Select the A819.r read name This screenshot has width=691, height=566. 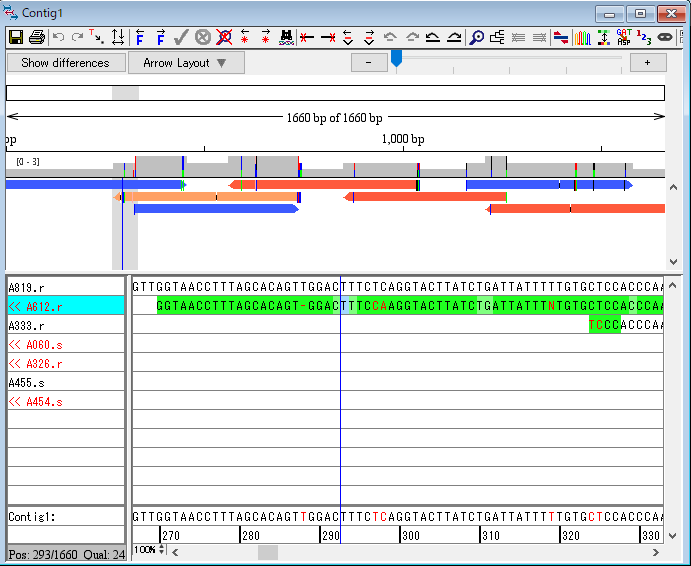click(26, 288)
